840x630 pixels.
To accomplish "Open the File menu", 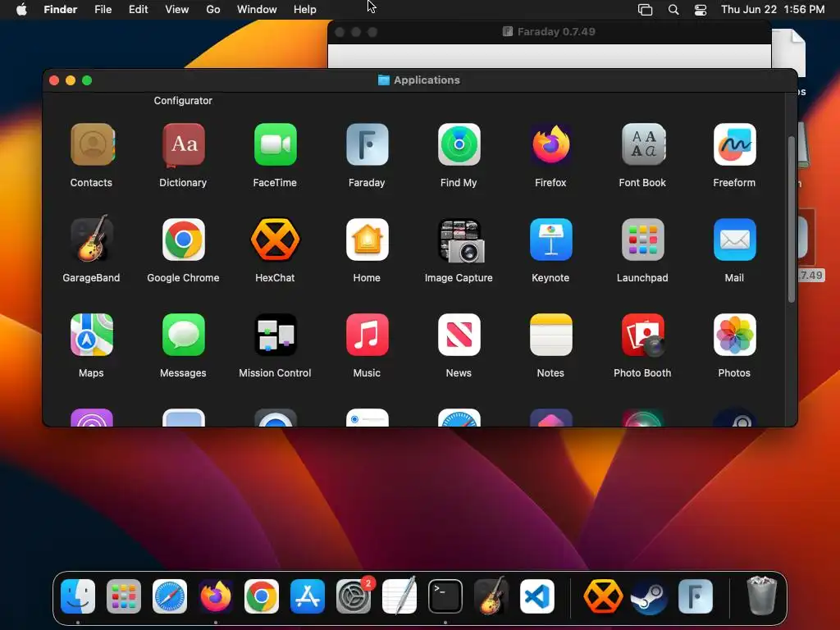I will tap(103, 10).
